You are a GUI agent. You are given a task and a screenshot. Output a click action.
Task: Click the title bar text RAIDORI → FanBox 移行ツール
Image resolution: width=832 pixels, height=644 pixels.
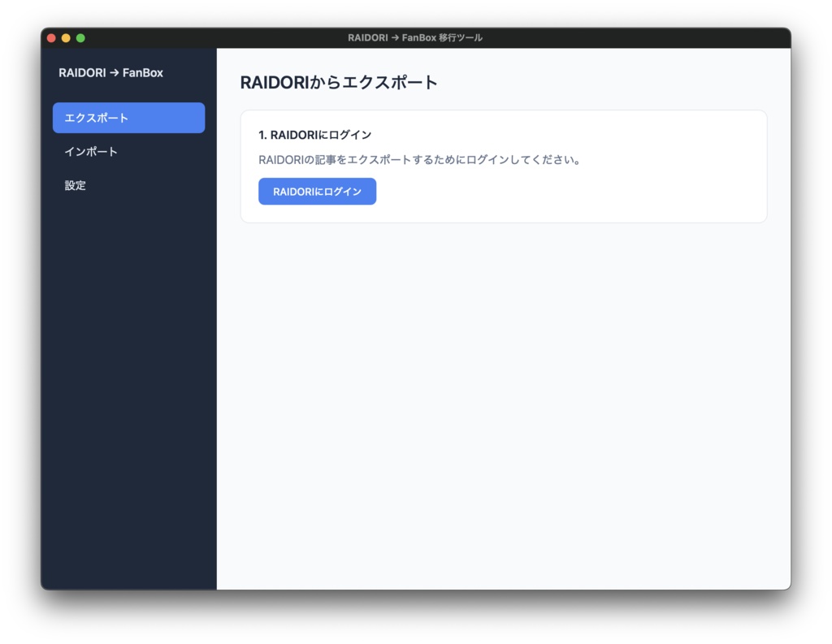pos(415,37)
